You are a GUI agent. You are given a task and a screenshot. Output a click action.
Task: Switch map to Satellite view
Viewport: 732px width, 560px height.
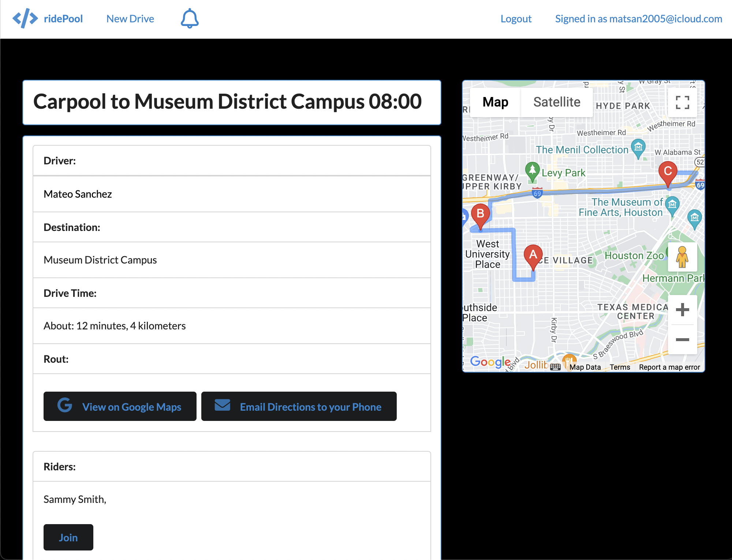pos(556,102)
